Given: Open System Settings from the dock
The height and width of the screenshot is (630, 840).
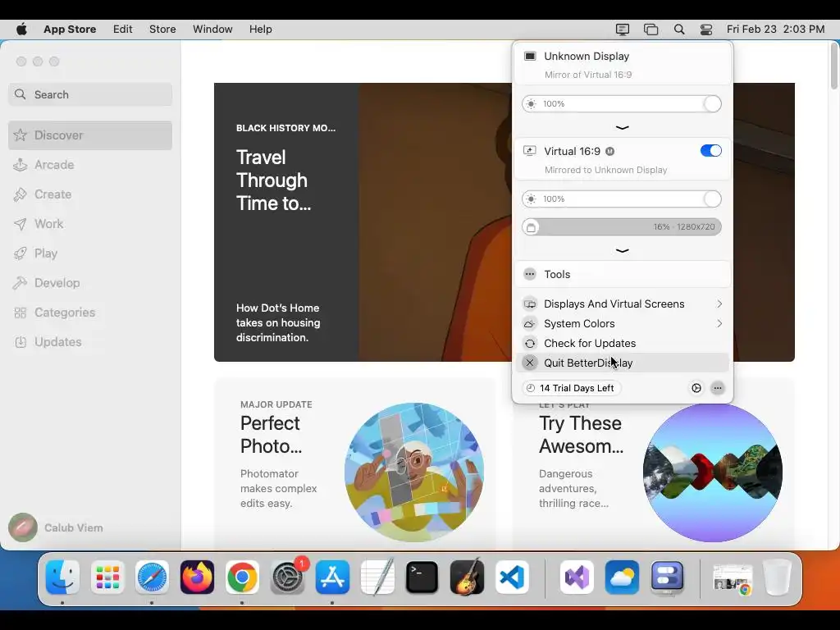Looking at the screenshot, I should (288, 577).
